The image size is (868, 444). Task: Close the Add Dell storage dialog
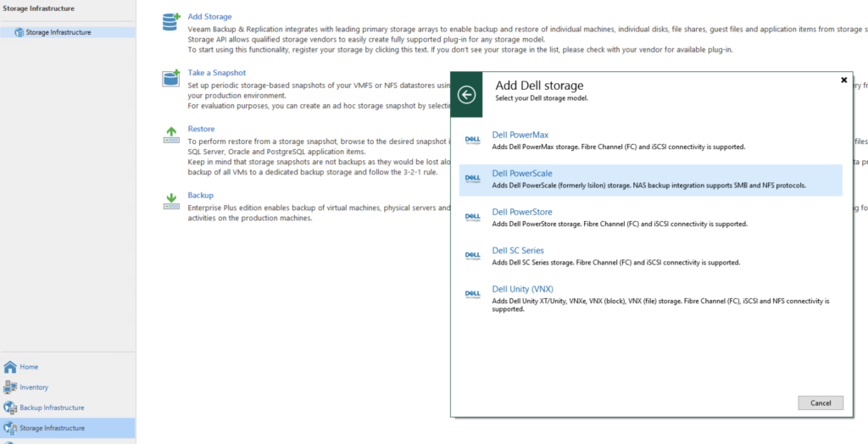[x=843, y=80]
